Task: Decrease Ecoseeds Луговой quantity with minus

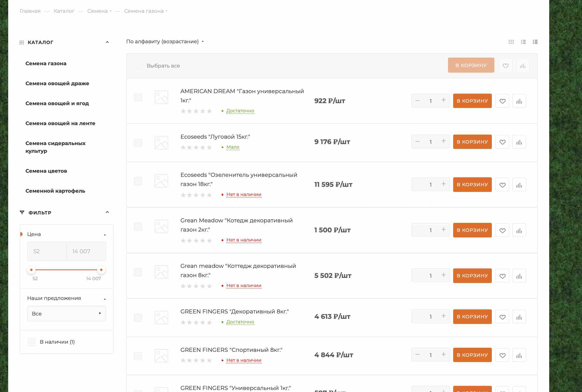Action: coord(418,141)
